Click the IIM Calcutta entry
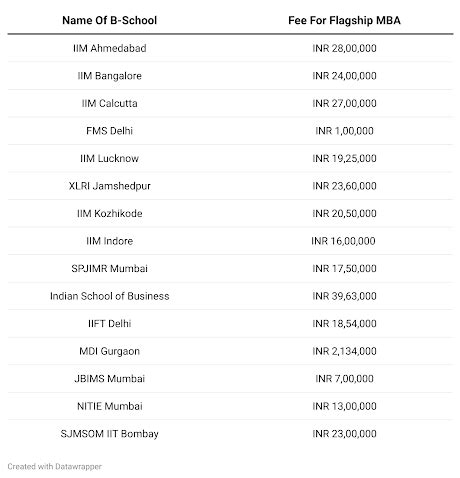Image resolution: width=460 pixels, height=478 pixels. 109,103
